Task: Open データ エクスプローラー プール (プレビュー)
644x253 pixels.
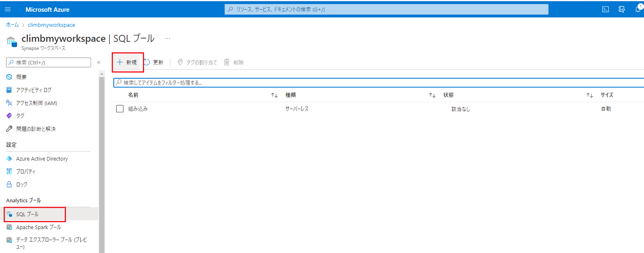Action: coord(51,243)
